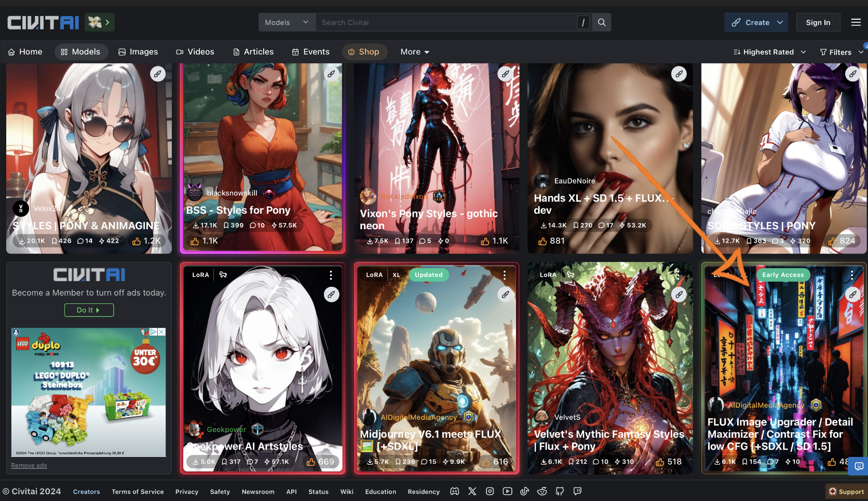This screenshot has height=501, width=868.
Task: Expand the Models search category dropdown
Action: 287,22
